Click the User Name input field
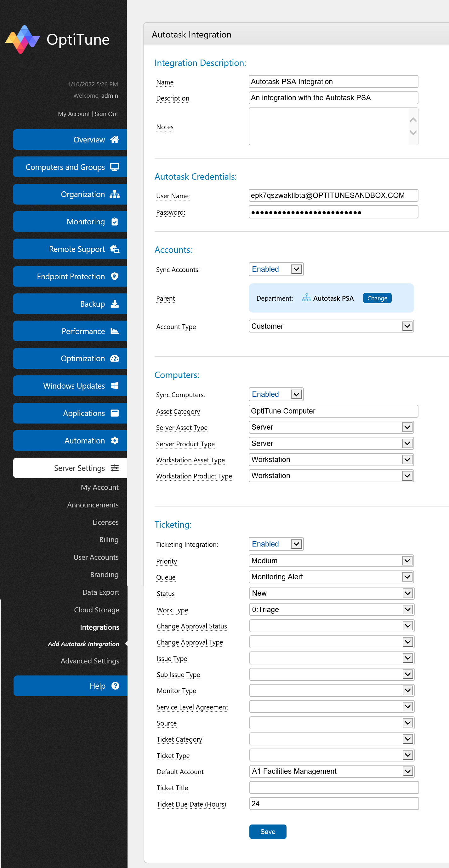 click(x=333, y=195)
